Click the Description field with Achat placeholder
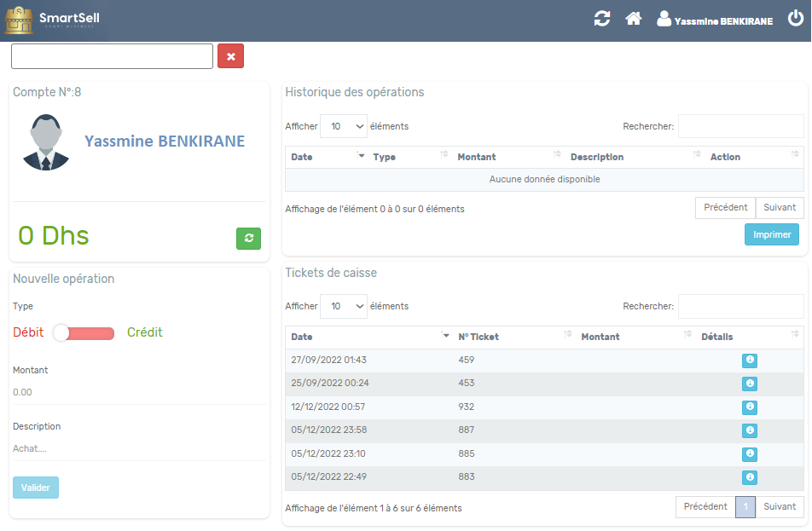 [139, 448]
